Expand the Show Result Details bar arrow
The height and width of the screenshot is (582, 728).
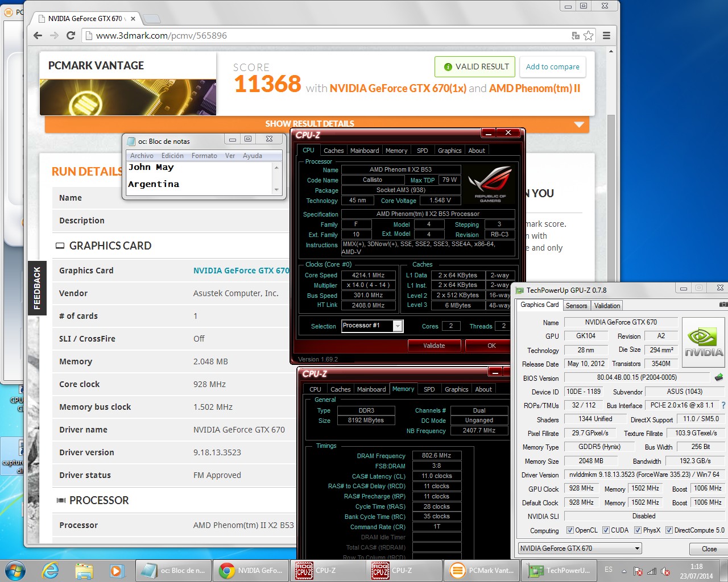[x=579, y=124]
